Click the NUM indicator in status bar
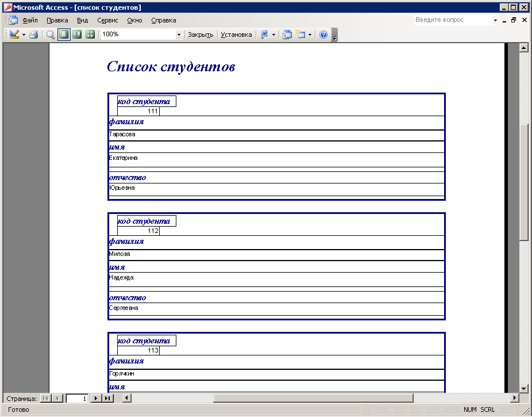 point(470,410)
